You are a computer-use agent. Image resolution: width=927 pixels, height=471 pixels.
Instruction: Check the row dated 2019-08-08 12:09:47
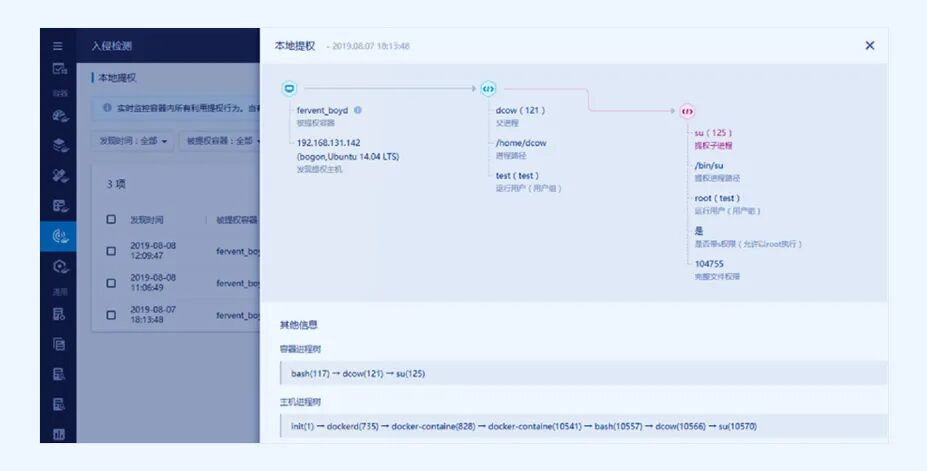111,251
